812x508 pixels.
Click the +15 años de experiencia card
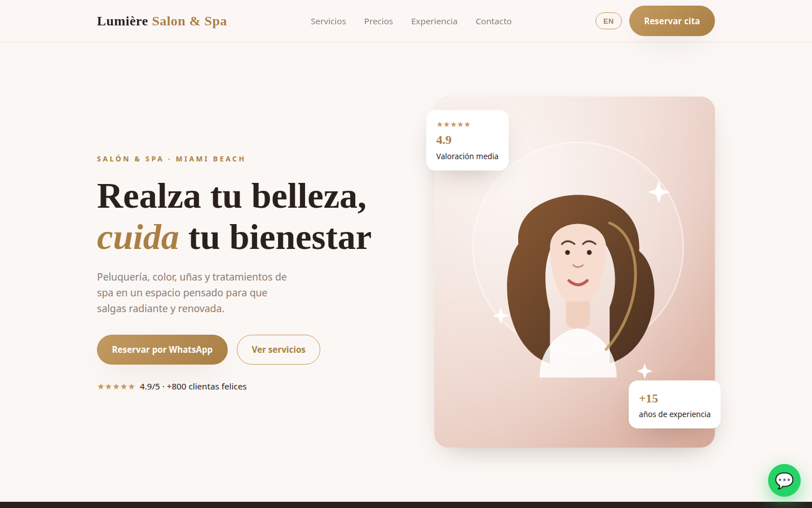pos(674,404)
